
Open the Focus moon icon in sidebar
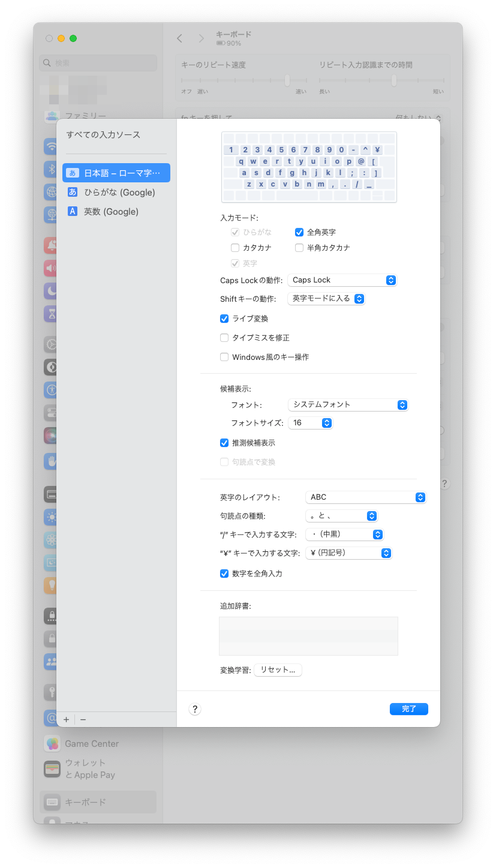[x=52, y=290]
